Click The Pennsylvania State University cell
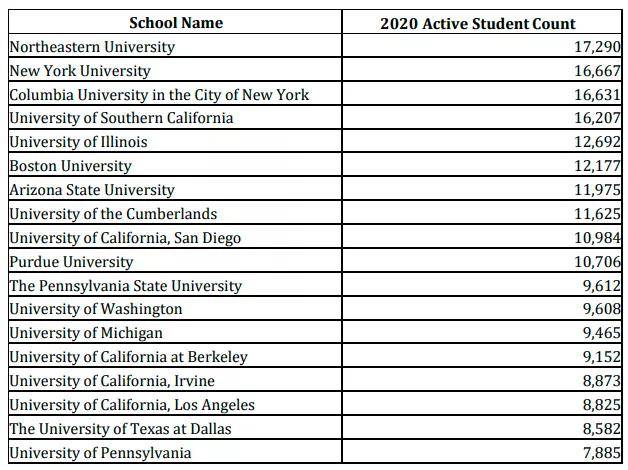This screenshot has height=470, width=628. tap(175, 285)
